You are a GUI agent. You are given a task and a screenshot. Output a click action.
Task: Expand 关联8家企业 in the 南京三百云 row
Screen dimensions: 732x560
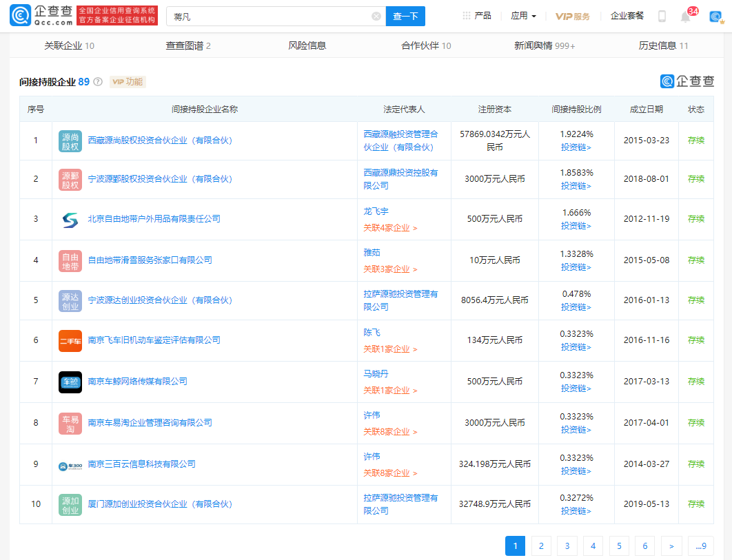(x=390, y=473)
